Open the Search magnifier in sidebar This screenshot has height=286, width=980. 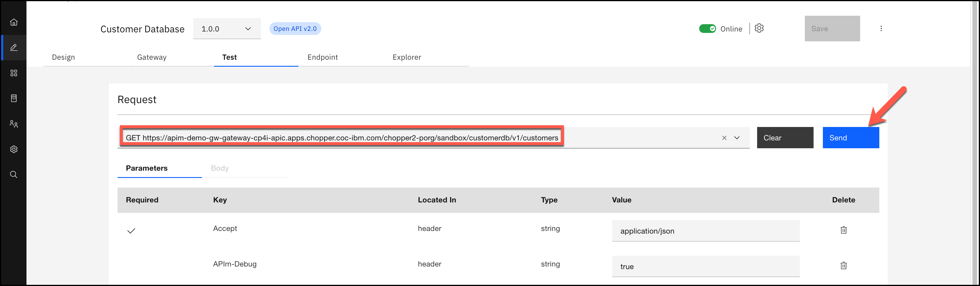coord(14,174)
